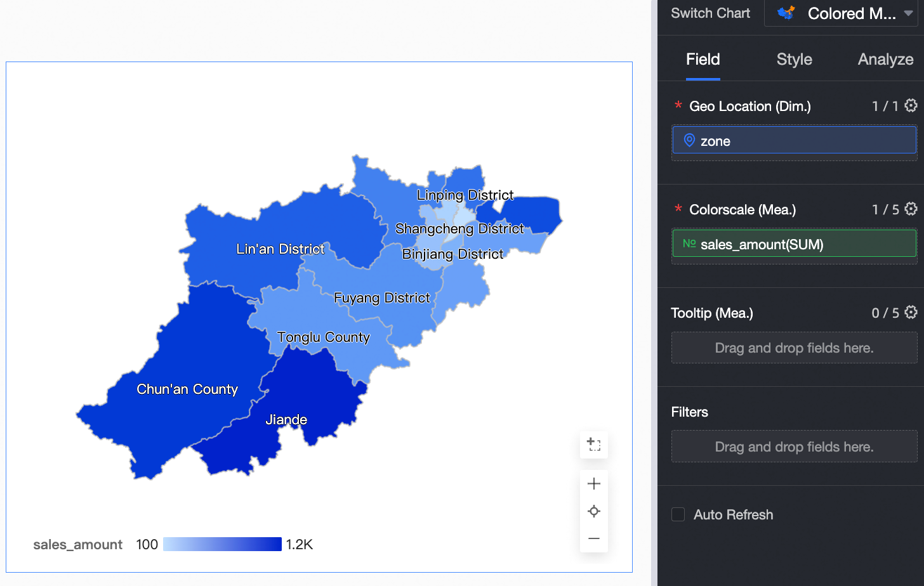Click the Chun'an County map region
This screenshot has height=586, width=924.
[187, 389]
